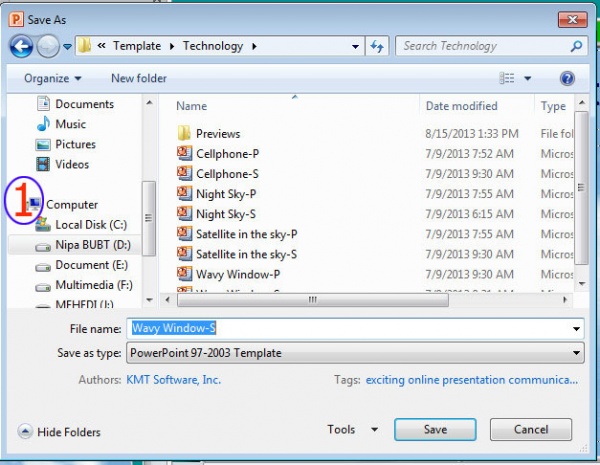The width and height of the screenshot is (600, 465).
Task: Click the Tags value text
Action: pyautogui.click(x=472, y=380)
